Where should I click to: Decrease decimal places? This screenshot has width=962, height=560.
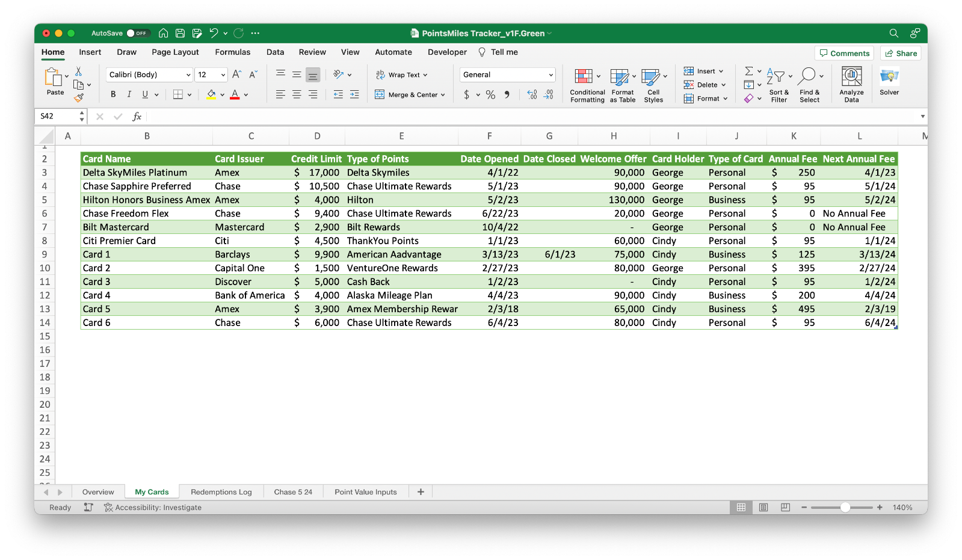click(548, 94)
